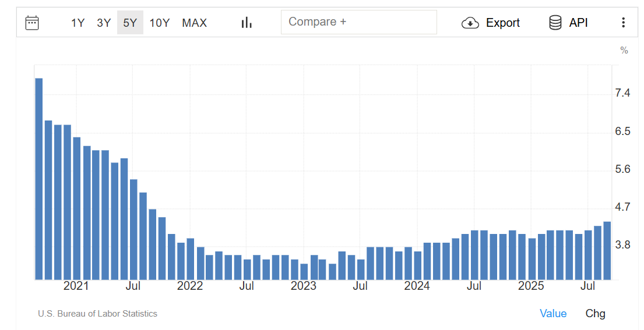This screenshot has width=644, height=330.
Task: Toggle chart to show Value
Action: click(553, 313)
